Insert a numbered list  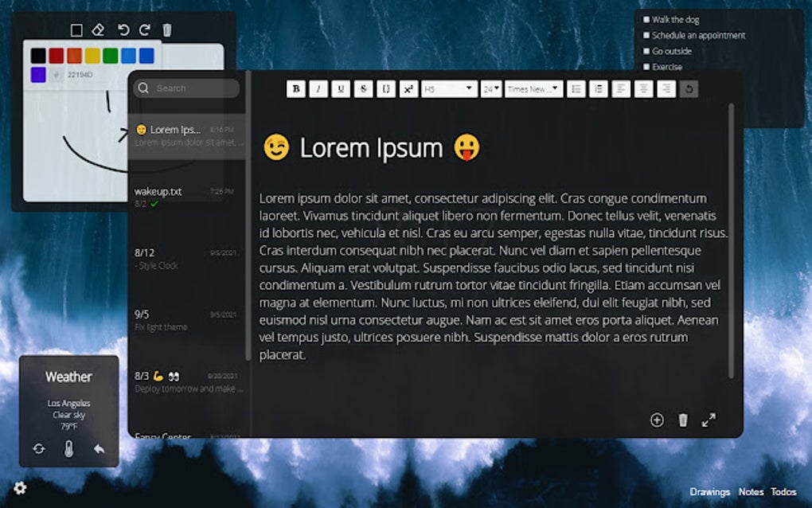(599, 88)
